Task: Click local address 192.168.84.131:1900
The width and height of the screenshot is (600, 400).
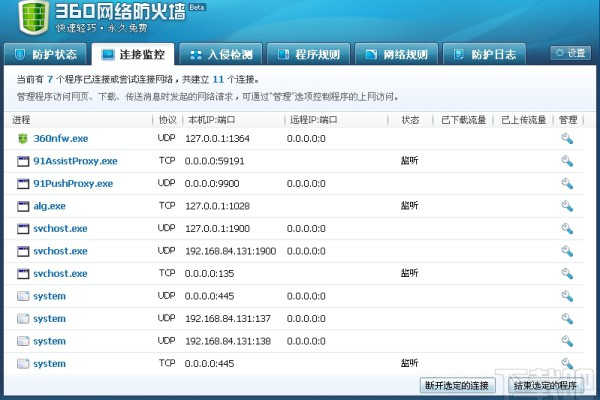Action: point(231,251)
